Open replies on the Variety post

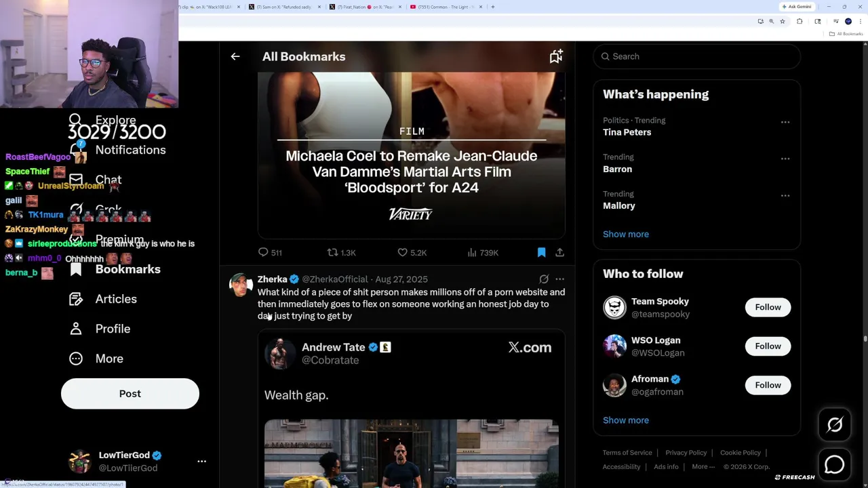(270, 252)
